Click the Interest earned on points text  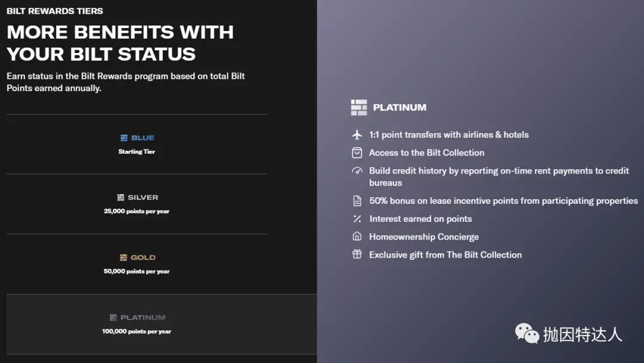(420, 219)
